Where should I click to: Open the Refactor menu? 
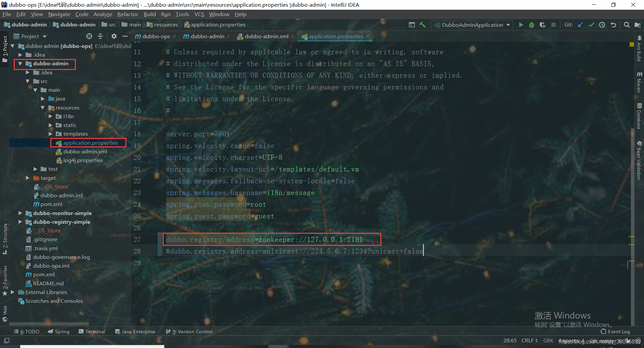point(127,14)
